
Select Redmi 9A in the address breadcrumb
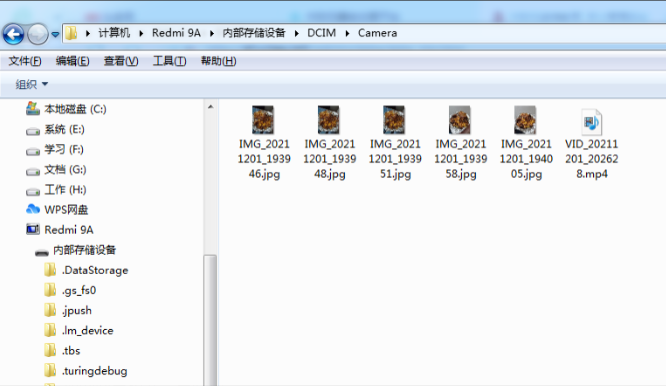coord(176,33)
